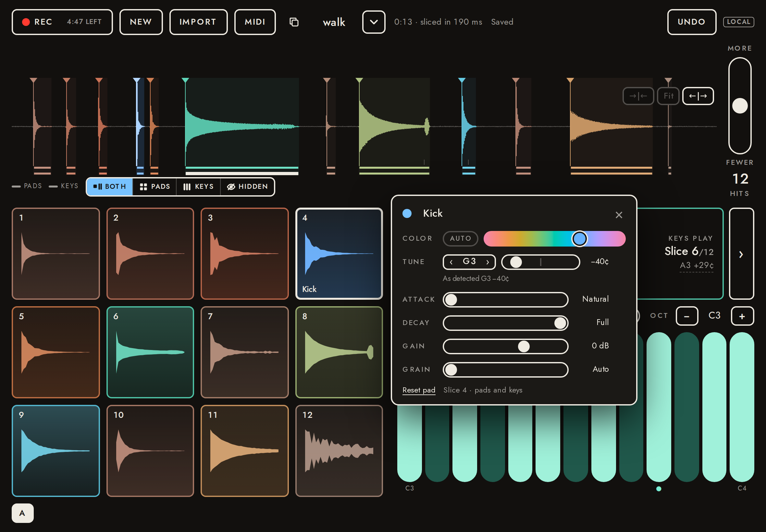Click the zoom-out expand waveform icon
Screen dimensions: 766x532
coord(698,96)
